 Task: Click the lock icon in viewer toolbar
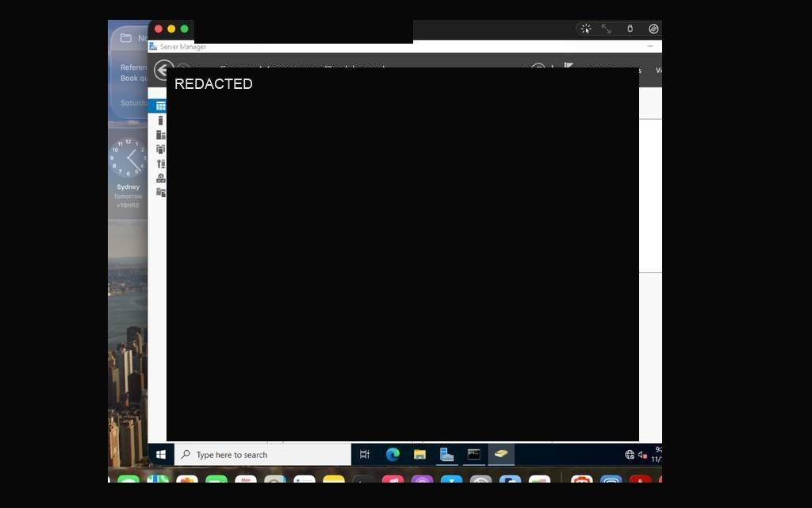pyautogui.click(x=630, y=29)
